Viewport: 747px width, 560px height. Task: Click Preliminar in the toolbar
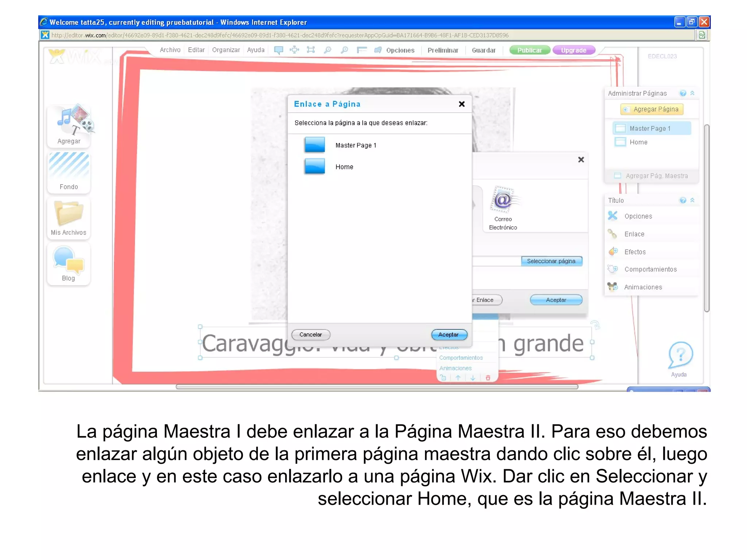[443, 50]
